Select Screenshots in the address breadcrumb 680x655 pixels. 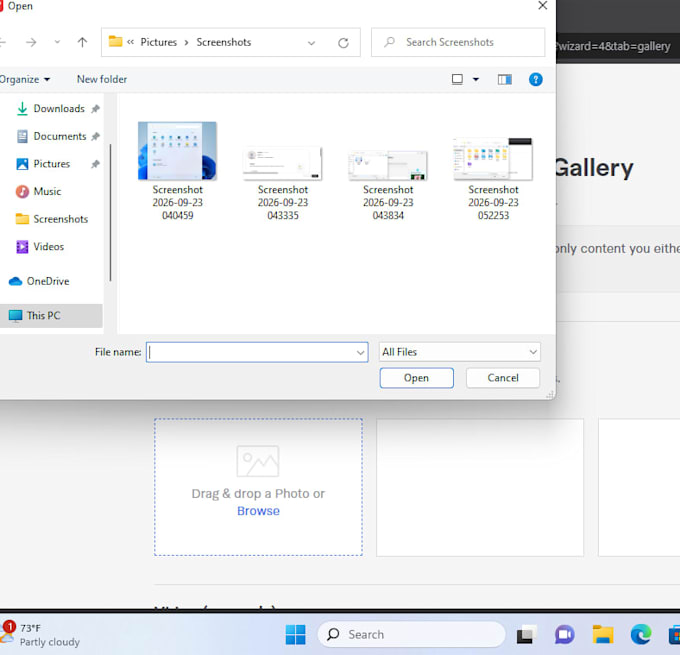(x=223, y=42)
